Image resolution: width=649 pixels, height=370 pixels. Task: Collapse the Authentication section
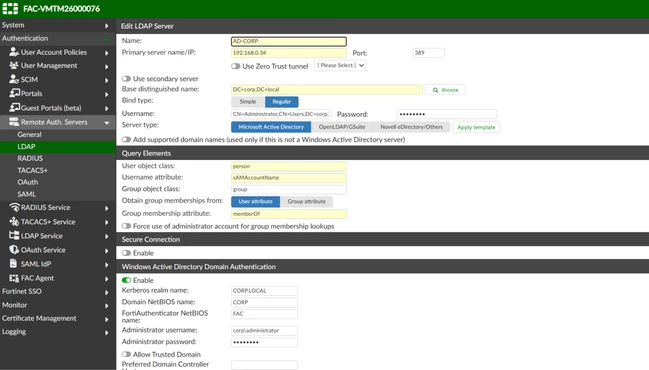(106, 39)
